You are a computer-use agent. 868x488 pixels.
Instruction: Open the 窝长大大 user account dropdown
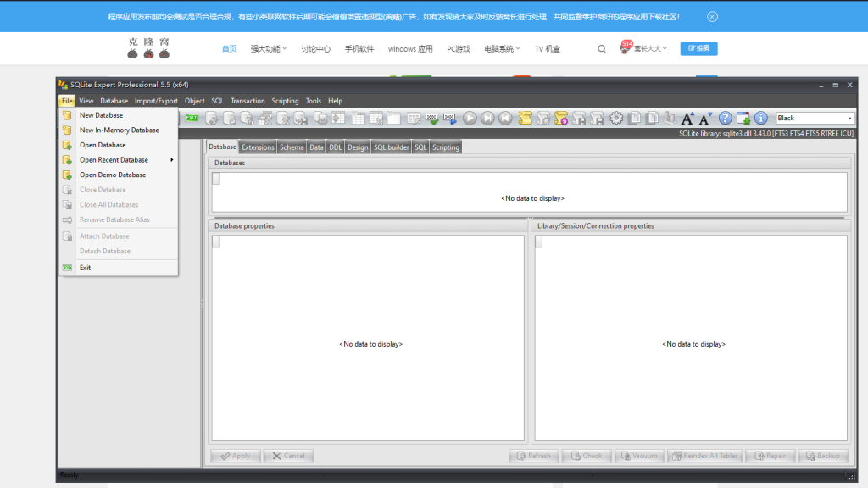point(644,48)
